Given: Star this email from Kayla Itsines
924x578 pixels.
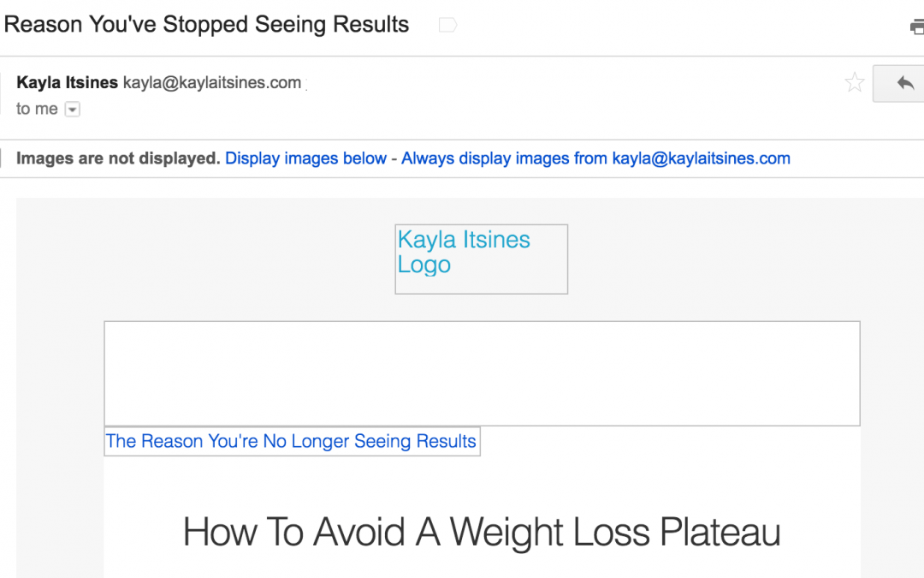Looking at the screenshot, I should (x=854, y=83).
